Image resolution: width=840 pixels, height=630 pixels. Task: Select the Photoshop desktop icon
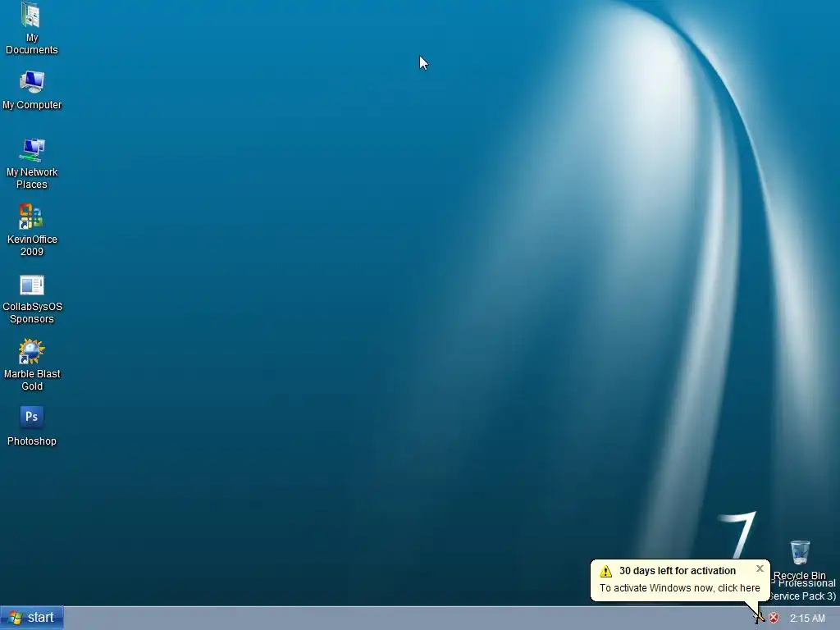tap(32, 427)
